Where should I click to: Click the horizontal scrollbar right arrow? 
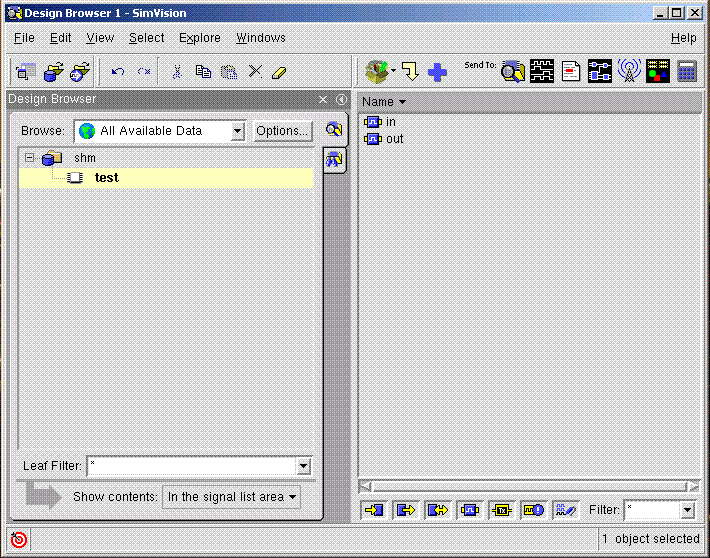tap(694, 487)
